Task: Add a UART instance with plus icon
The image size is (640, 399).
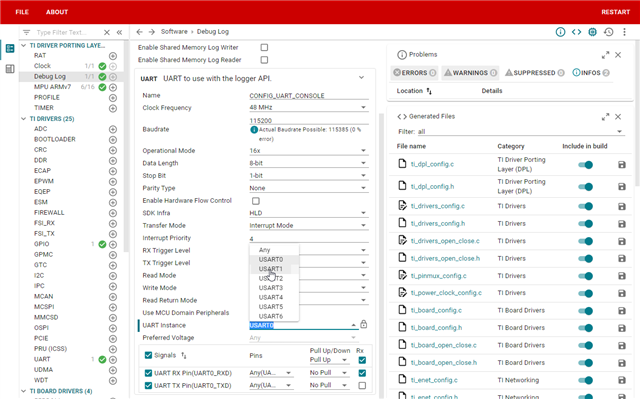Action: coord(113,359)
